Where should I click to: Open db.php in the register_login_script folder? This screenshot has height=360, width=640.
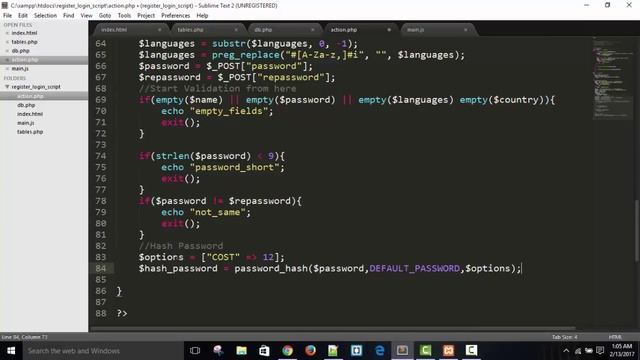pyautogui.click(x=26, y=105)
